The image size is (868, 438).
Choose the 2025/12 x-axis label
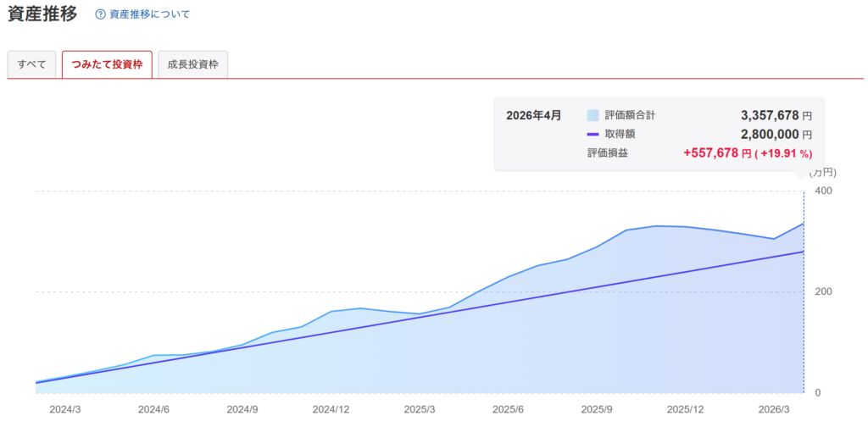pos(685,409)
